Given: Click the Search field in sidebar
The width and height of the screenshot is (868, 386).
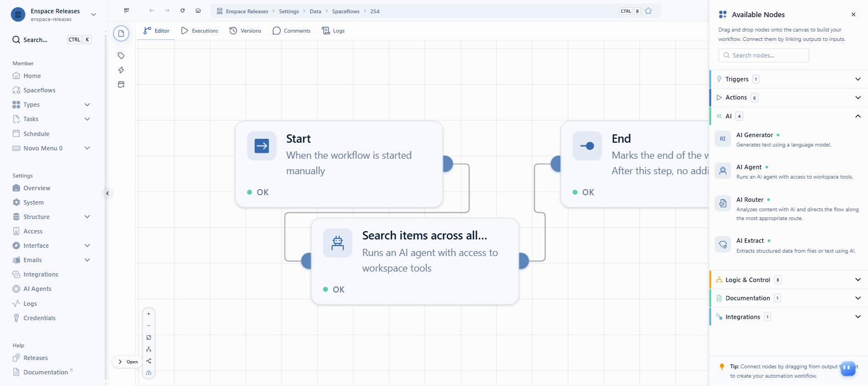Looking at the screenshot, I should (x=52, y=40).
